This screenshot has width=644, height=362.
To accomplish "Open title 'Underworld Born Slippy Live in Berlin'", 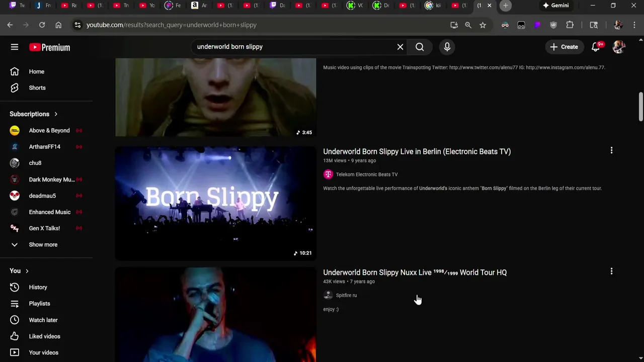I will (x=417, y=151).
